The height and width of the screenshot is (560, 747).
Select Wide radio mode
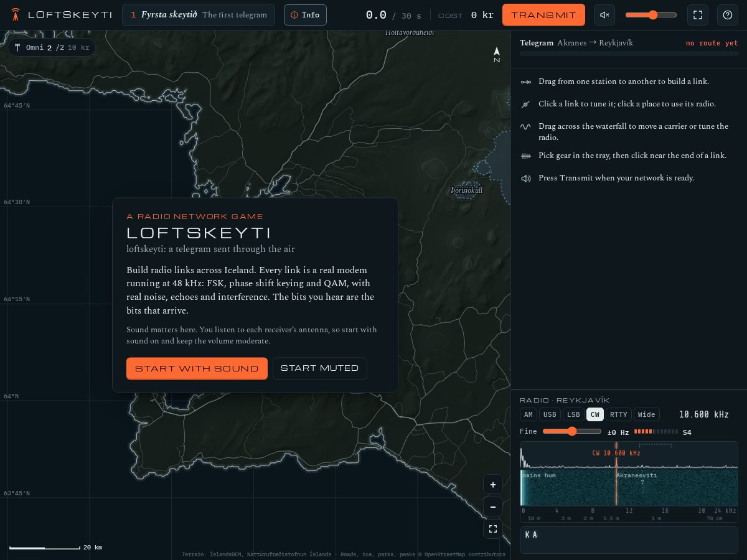click(647, 414)
